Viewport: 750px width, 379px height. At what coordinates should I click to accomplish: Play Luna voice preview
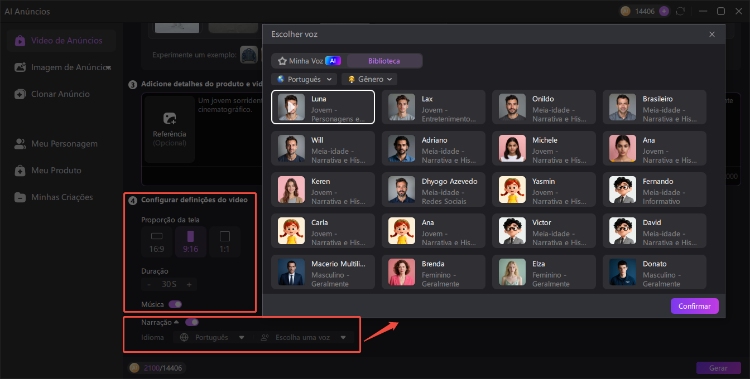tap(291, 107)
